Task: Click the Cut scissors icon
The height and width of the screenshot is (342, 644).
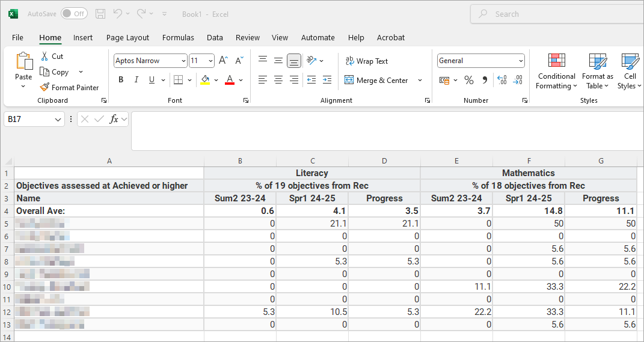Action: pyautogui.click(x=44, y=56)
